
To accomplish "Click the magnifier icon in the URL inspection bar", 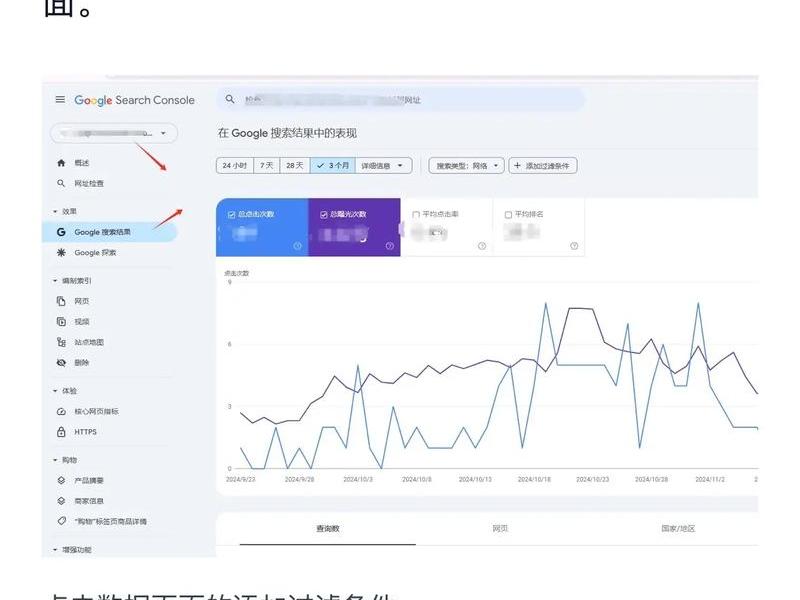I will point(230,99).
